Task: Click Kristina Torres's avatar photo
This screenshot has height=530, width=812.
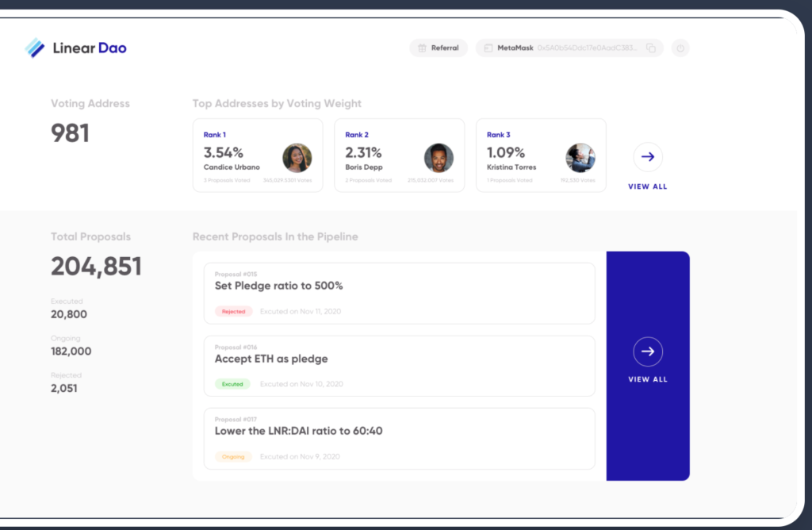Action: [x=580, y=158]
